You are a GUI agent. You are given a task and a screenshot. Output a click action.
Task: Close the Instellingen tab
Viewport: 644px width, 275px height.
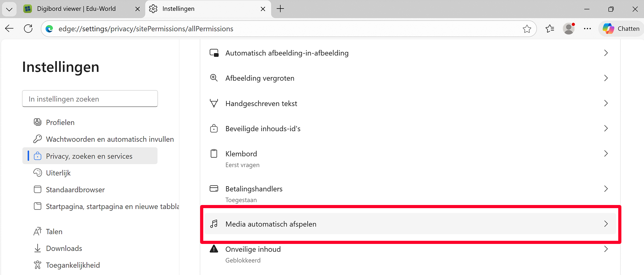263,9
